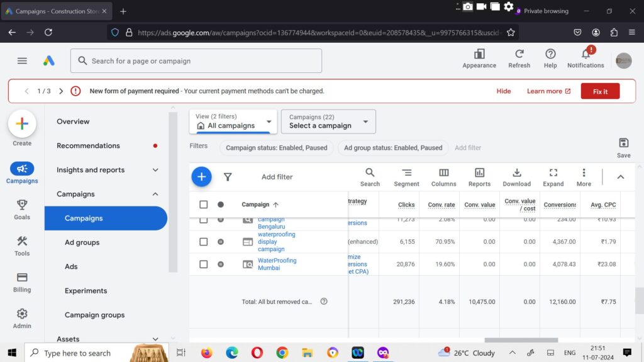This screenshot has width=644, height=362.
Task: Show hidden system tray icons
Action: coord(513,353)
